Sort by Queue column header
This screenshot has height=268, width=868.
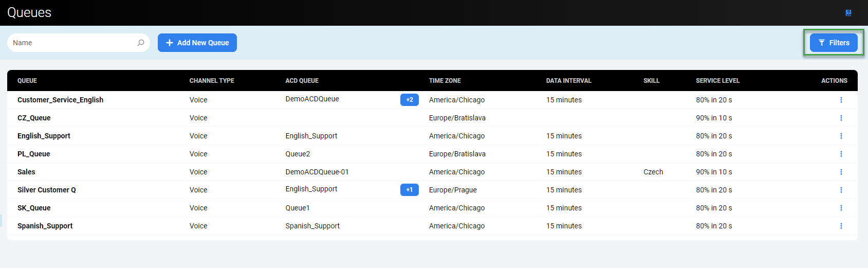pyautogui.click(x=27, y=81)
